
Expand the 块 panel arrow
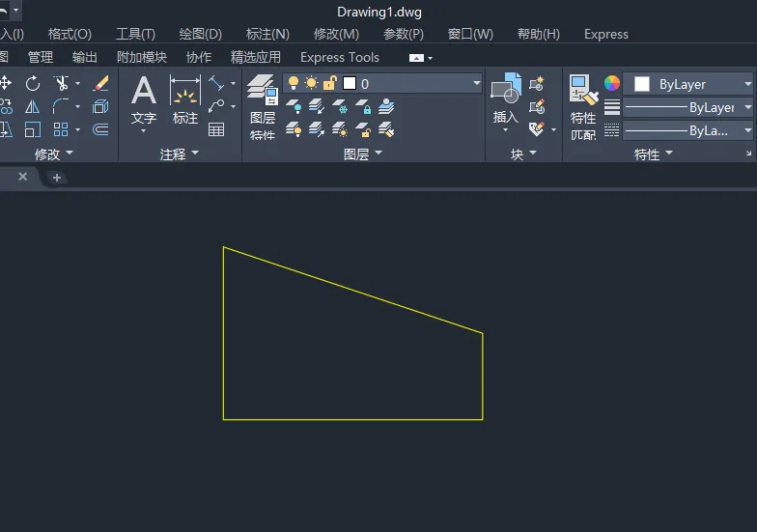click(x=533, y=153)
